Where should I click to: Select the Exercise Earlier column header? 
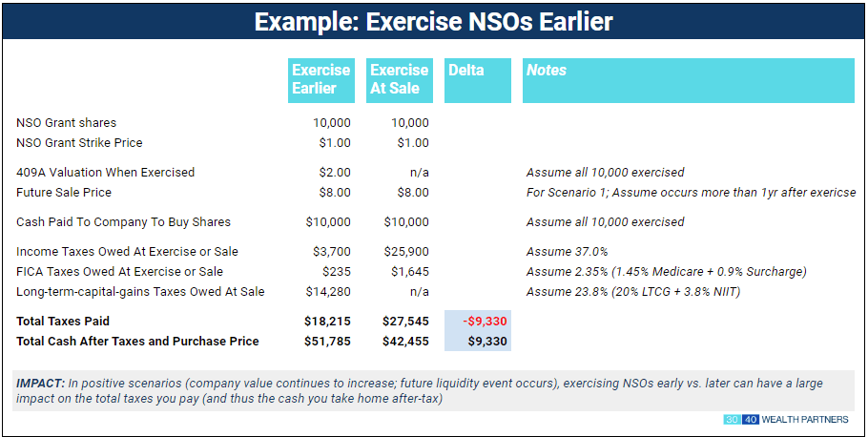point(320,79)
